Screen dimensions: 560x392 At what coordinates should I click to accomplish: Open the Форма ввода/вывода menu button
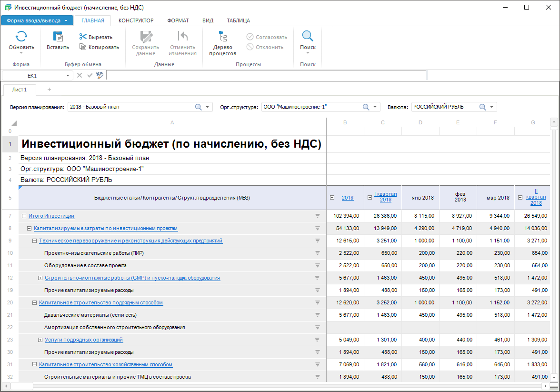click(x=37, y=20)
